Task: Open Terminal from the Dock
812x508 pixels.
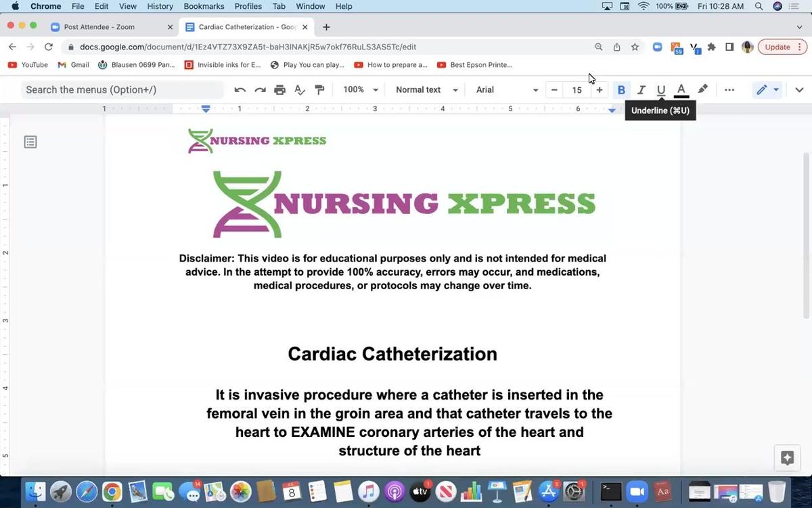Action: [611, 491]
